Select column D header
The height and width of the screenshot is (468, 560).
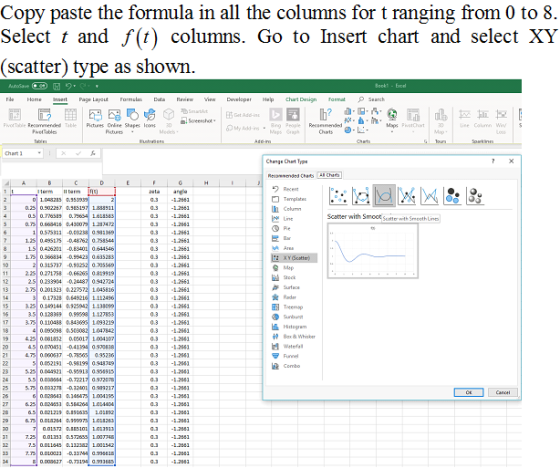point(102,183)
